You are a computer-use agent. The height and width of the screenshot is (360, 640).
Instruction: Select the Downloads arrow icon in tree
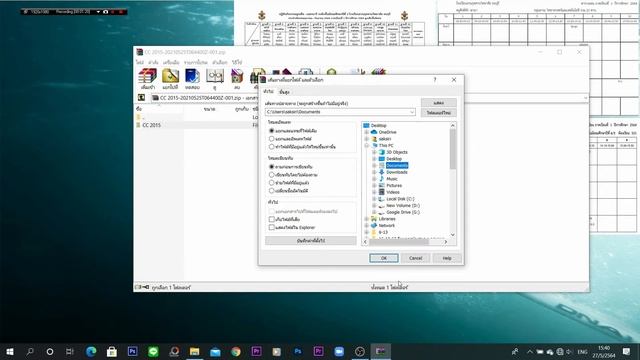pyautogui.click(x=382, y=172)
